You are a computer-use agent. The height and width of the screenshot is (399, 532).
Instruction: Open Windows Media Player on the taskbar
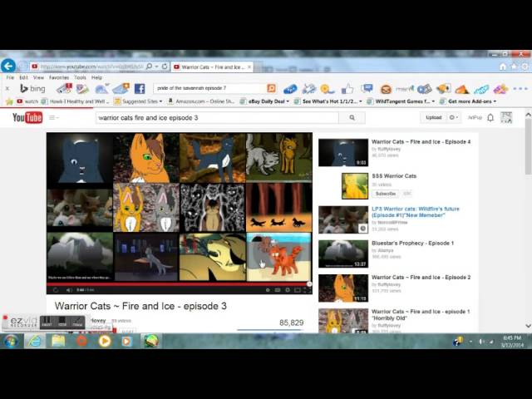(x=105, y=341)
